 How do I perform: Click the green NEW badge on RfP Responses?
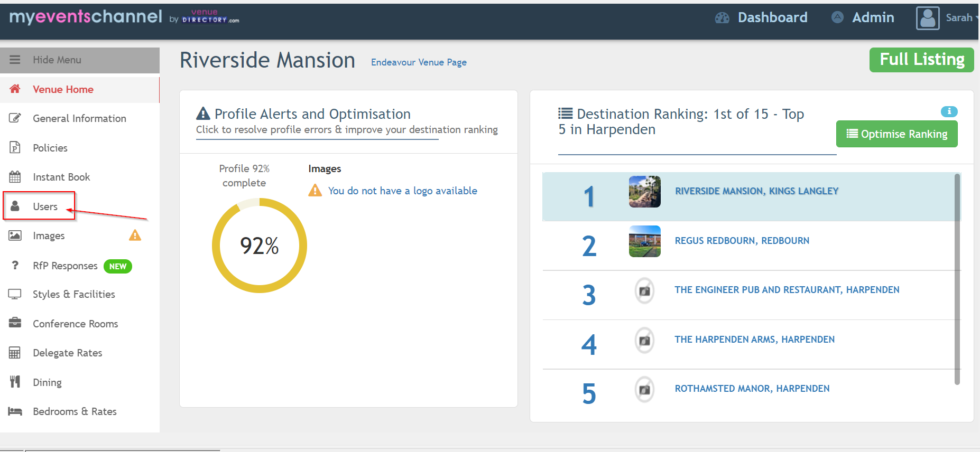click(x=117, y=266)
